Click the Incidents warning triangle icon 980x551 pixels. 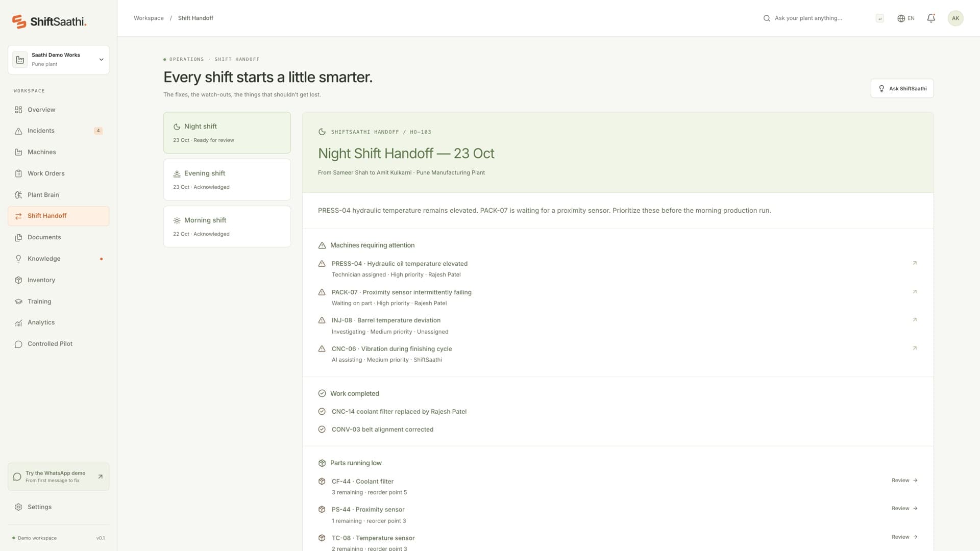(18, 131)
